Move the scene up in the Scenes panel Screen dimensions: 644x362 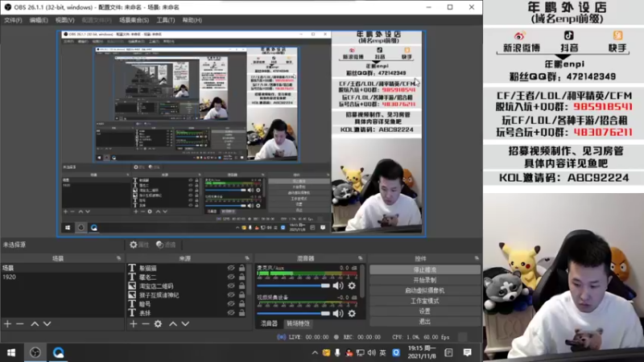pos(35,324)
